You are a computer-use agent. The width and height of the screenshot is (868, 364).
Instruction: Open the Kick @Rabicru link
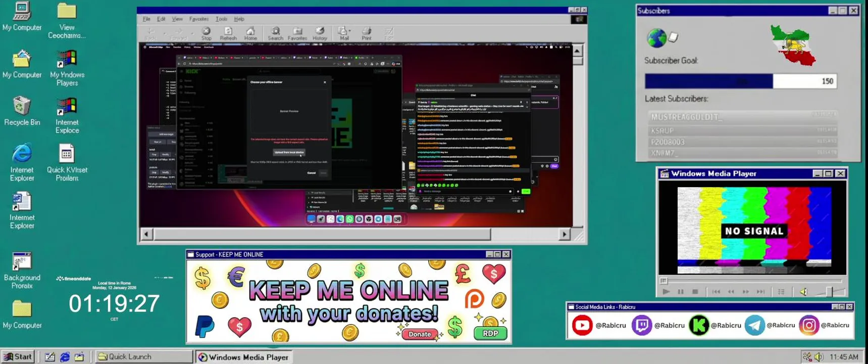(x=715, y=325)
